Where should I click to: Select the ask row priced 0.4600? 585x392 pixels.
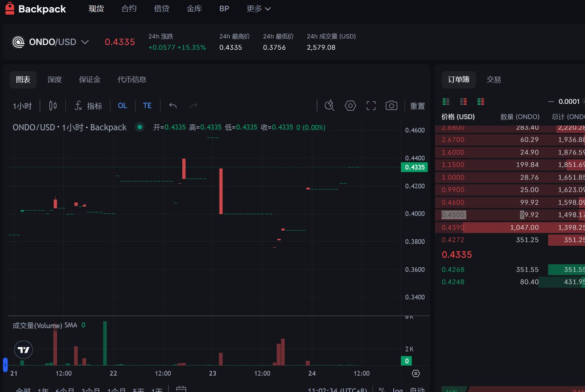(510, 202)
